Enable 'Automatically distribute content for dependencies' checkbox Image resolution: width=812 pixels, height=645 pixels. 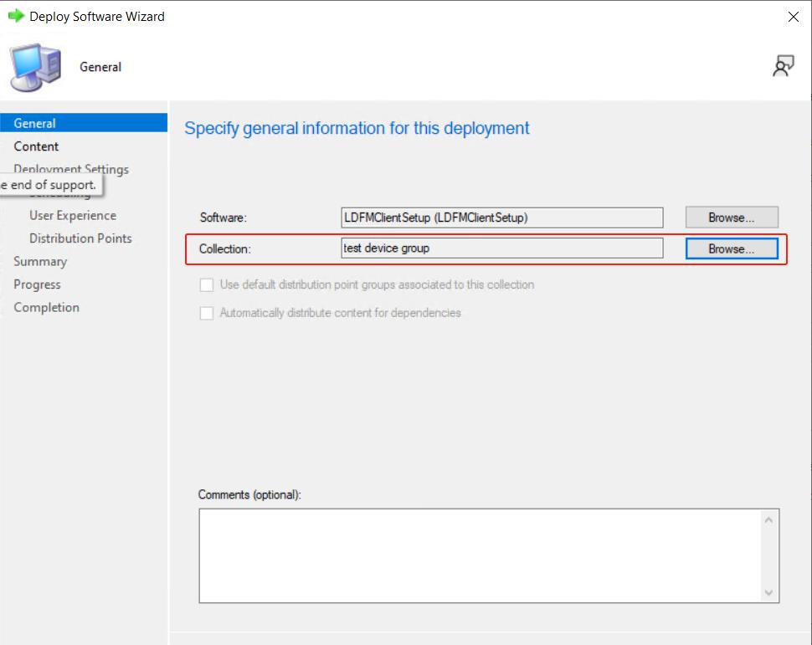206,314
